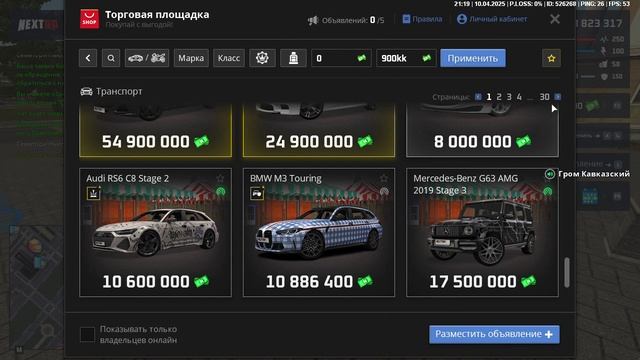Open the 54 900 000 listing card
Image resolution: width=640 pixels, height=360 pixels.
(x=156, y=130)
